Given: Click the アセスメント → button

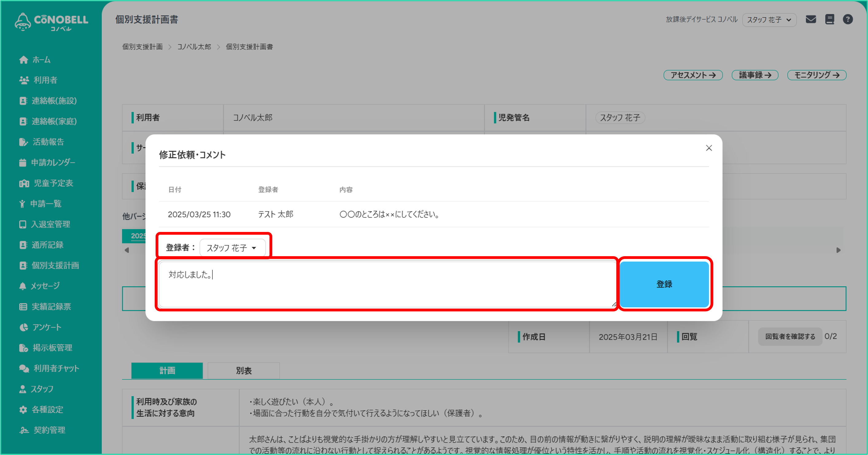Looking at the screenshot, I should click(693, 75).
